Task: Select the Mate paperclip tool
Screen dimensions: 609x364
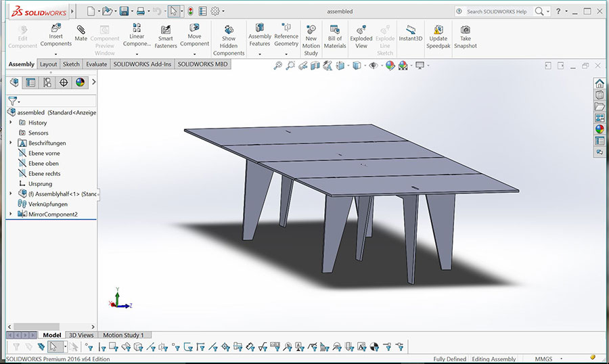Action: click(81, 32)
